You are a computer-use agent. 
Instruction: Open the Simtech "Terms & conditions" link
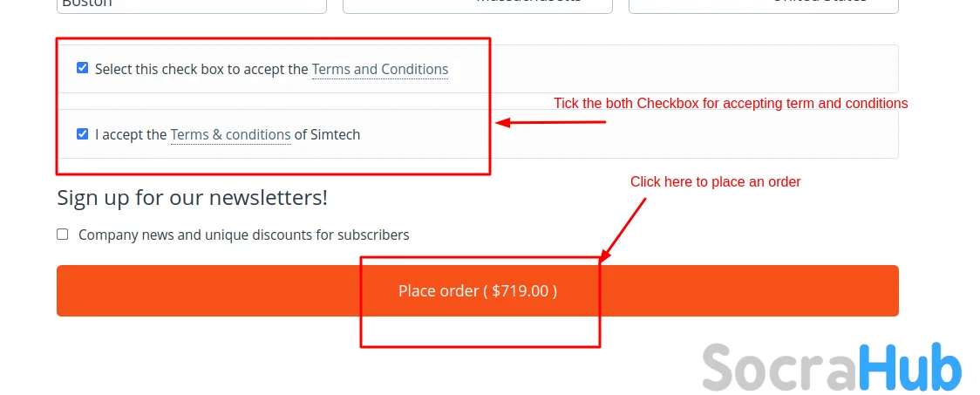(230, 135)
